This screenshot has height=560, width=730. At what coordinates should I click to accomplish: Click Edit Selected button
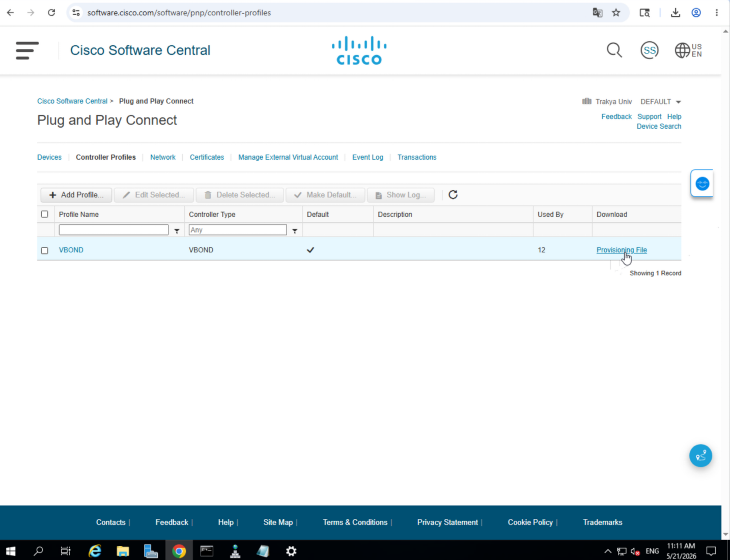click(154, 195)
